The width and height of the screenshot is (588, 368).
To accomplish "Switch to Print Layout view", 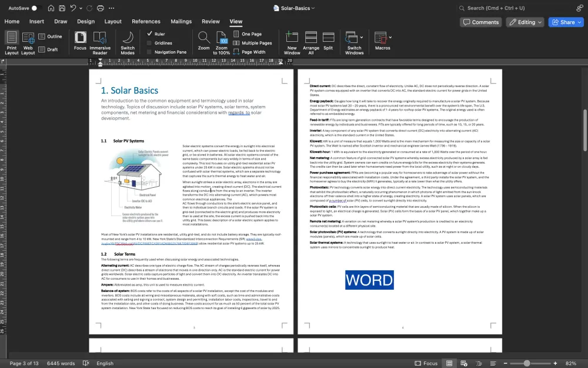I will point(11,41).
